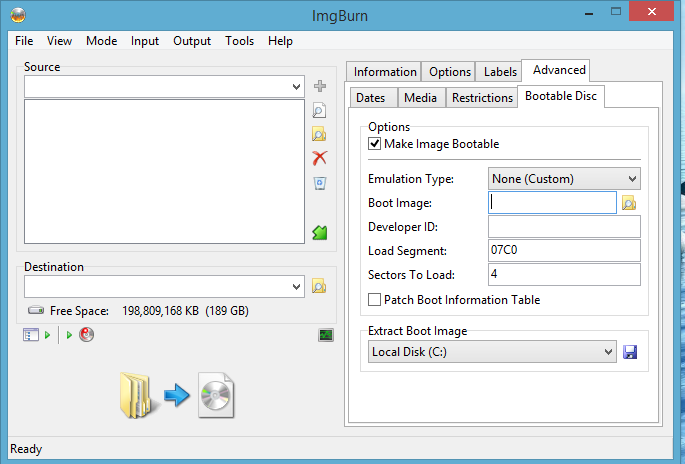This screenshot has height=464, width=685.
Task: Close the ImgBurn window
Action: click(x=651, y=11)
